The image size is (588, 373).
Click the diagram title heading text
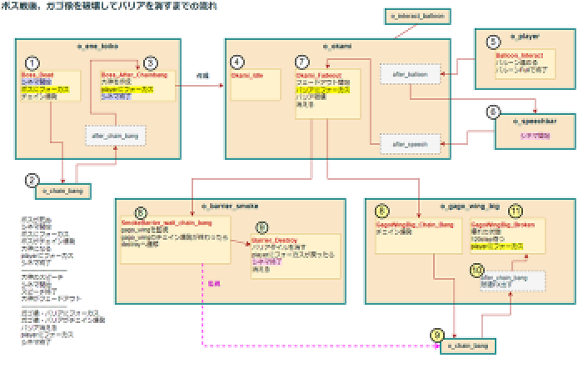(109, 6)
